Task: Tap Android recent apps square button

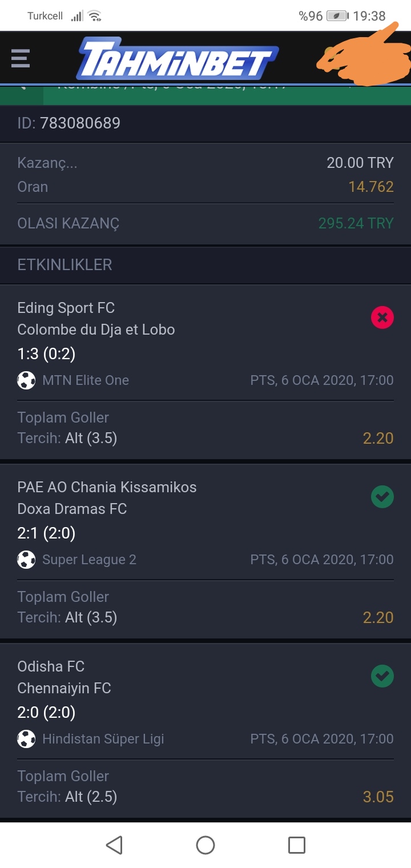Action: (297, 845)
